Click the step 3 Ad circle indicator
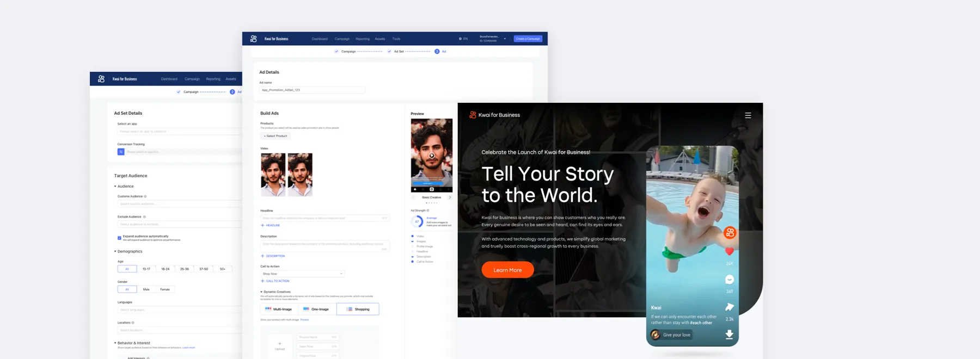 pyautogui.click(x=437, y=52)
